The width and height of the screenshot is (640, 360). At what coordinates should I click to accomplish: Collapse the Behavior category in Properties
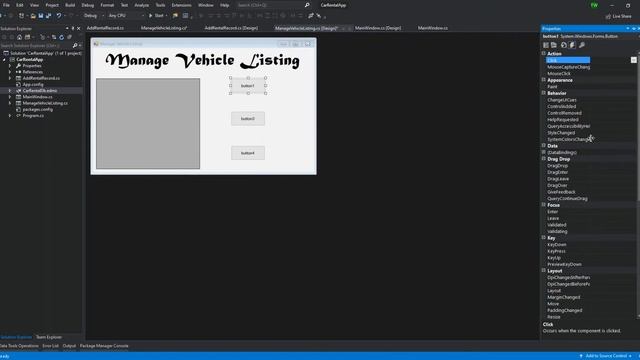544,93
